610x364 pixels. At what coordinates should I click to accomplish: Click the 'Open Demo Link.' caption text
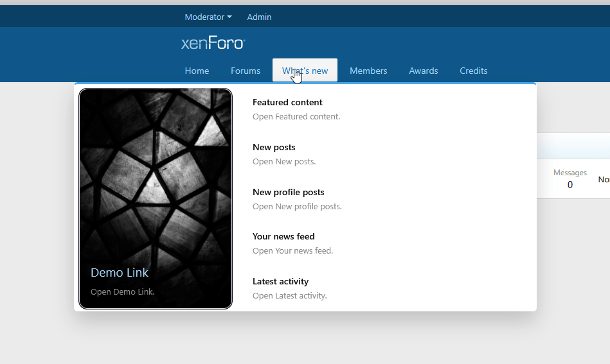click(x=122, y=291)
